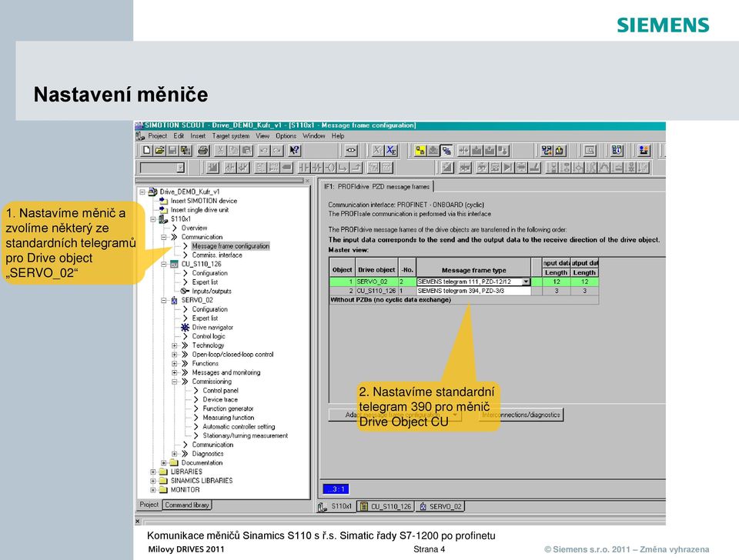Image resolution: width=739 pixels, height=560 pixels.
Task: Click the Save floppy disk icon
Action: coord(172,150)
